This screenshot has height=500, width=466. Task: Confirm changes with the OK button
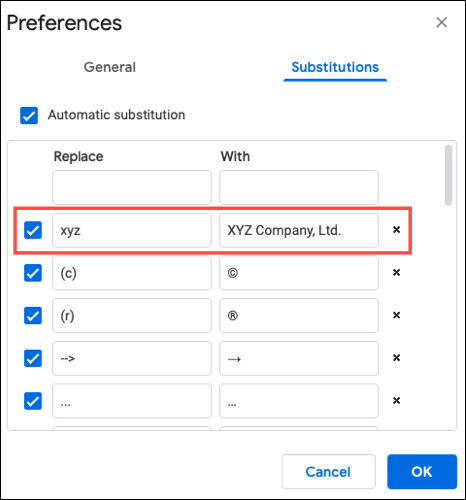pyautogui.click(x=422, y=472)
